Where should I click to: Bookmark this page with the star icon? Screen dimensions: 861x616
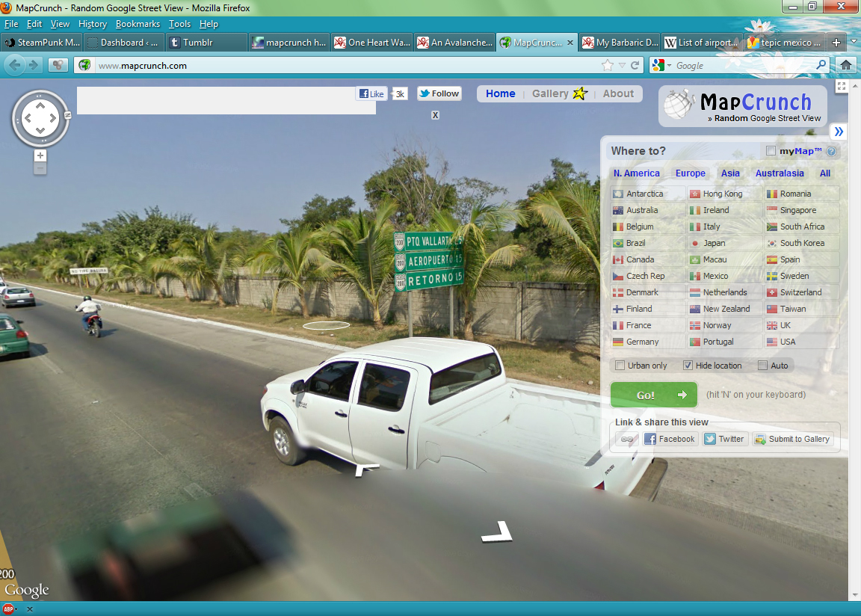608,66
